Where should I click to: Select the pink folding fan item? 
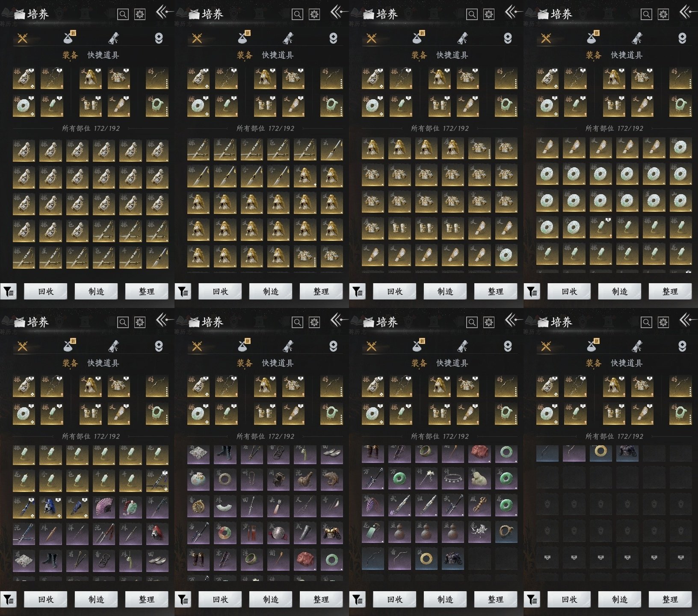pyautogui.click(x=104, y=507)
